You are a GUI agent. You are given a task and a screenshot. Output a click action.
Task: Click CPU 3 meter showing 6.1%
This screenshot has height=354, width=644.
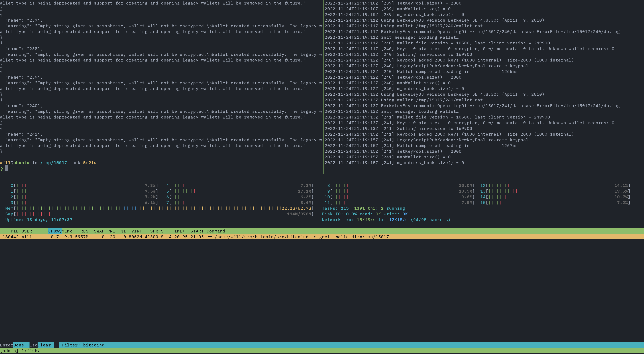84,203
